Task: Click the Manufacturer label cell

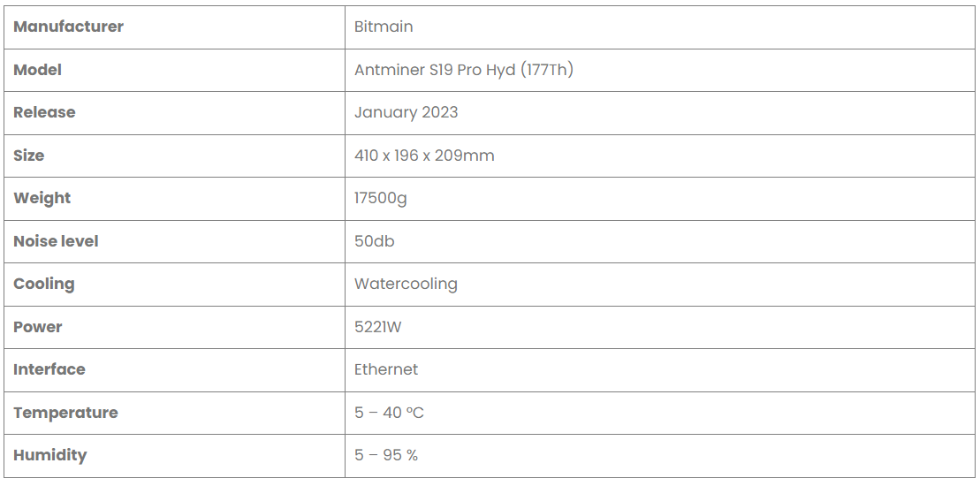Action: [68, 27]
